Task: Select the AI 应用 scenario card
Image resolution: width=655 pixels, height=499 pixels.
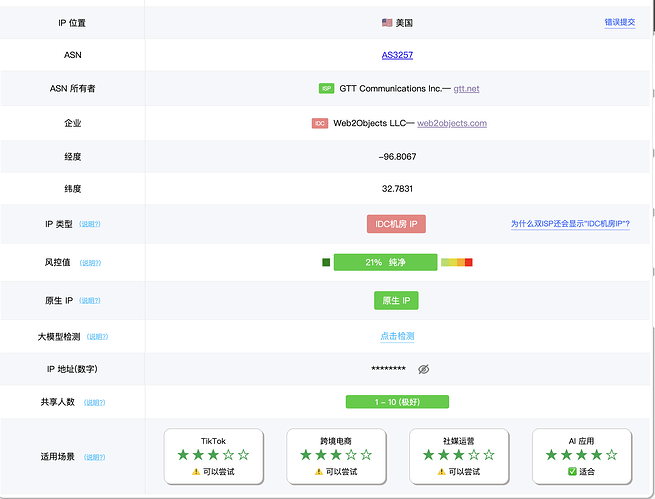Action: 581,456
